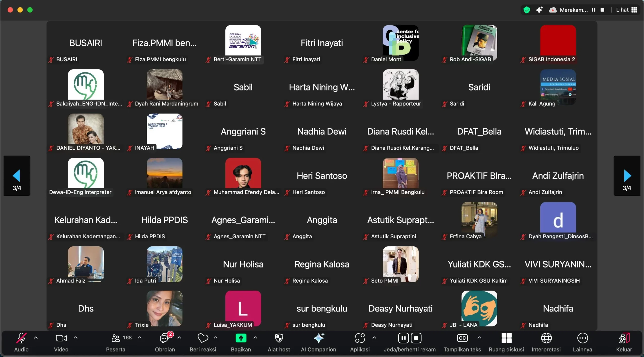Click Keluar to leave meeting
Screen dimensions: 644x357
pos(624,338)
